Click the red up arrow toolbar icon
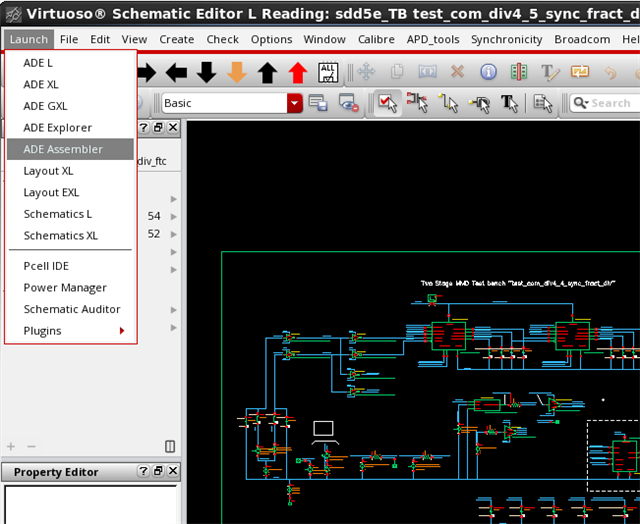The height and width of the screenshot is (524, 640). tap(298, 73)
